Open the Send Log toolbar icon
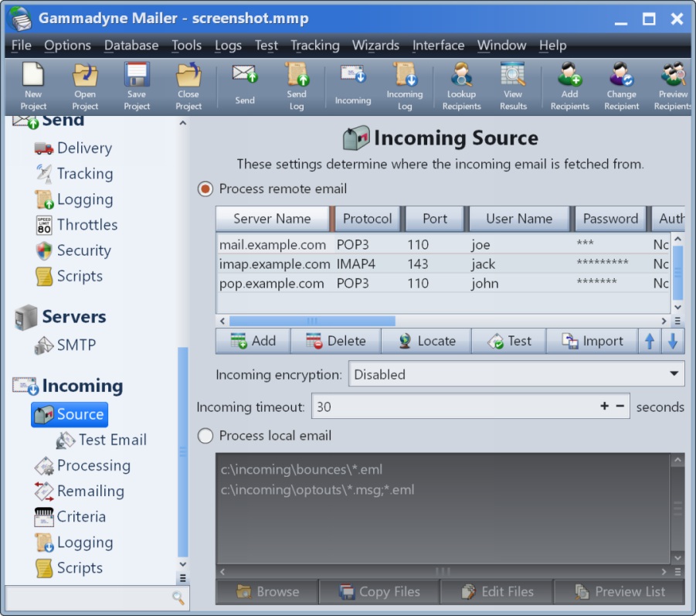The width and height of the screenshot is (696, 616). pos(297,85)
